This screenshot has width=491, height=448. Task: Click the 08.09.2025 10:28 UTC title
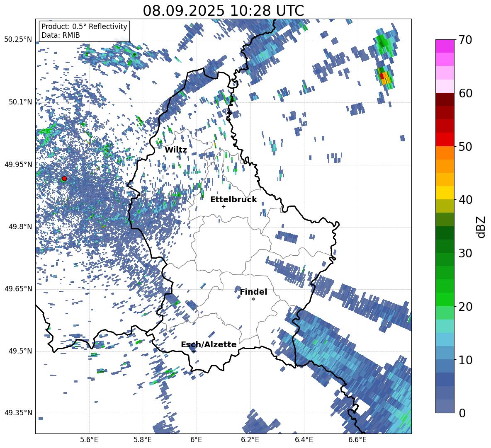(223, 11)
